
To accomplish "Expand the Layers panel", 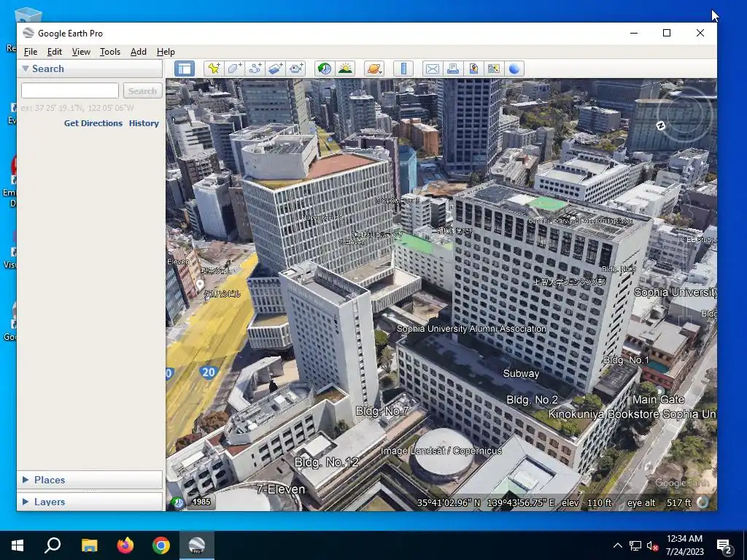I will point(26,502).
